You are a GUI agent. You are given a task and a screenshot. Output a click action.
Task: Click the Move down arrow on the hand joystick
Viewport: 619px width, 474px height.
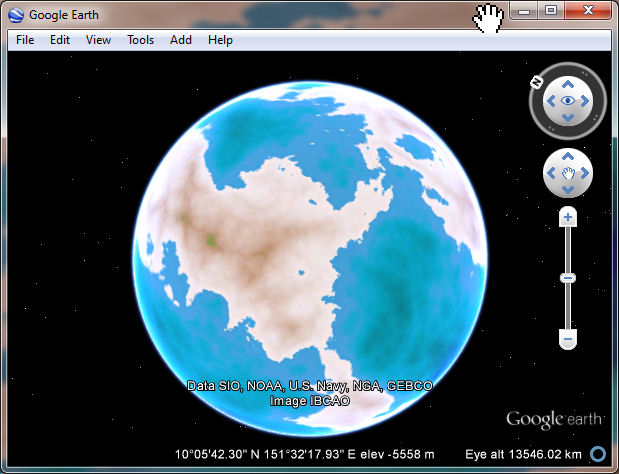[568, 190]
